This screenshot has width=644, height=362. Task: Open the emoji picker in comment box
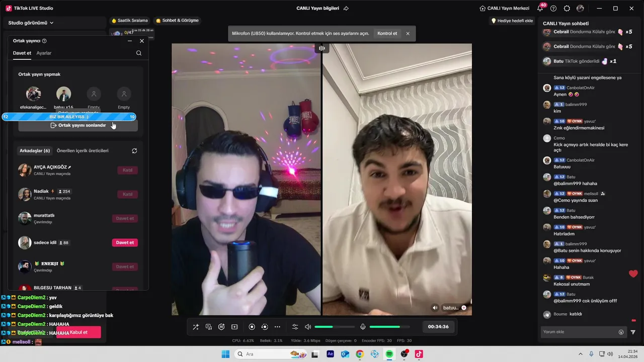(x=621, y=332)
